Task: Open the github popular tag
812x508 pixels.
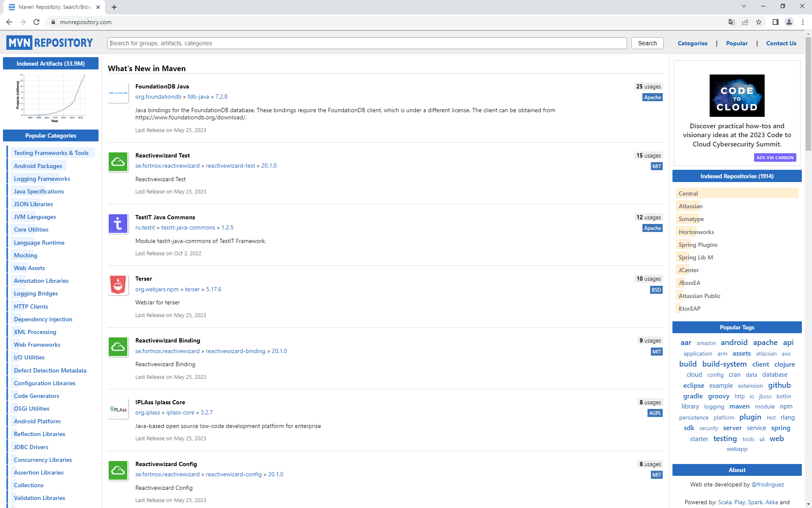Action: coord(779,385)
